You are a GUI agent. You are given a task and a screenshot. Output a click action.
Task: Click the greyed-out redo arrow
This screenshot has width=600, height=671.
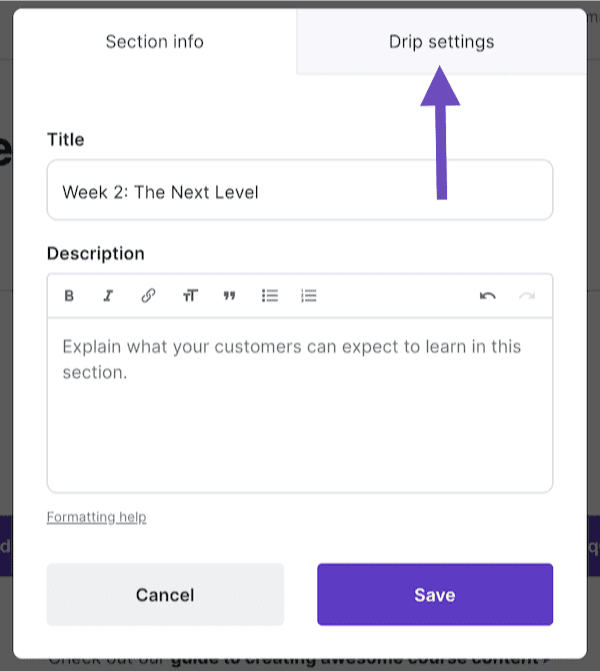point(527,296)
